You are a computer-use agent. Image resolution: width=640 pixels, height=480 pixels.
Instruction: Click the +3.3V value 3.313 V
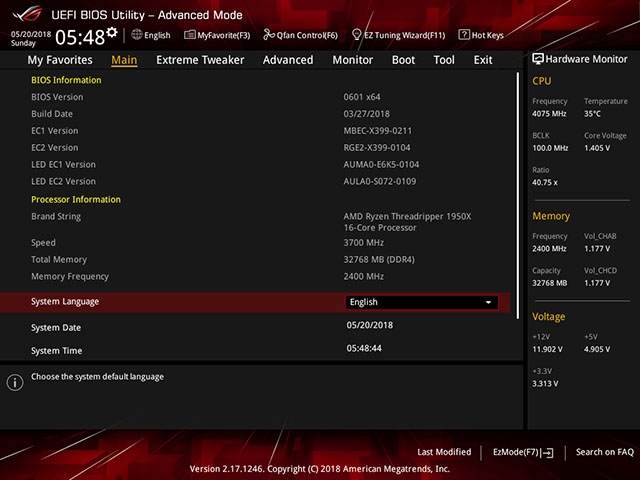[545, 384]
